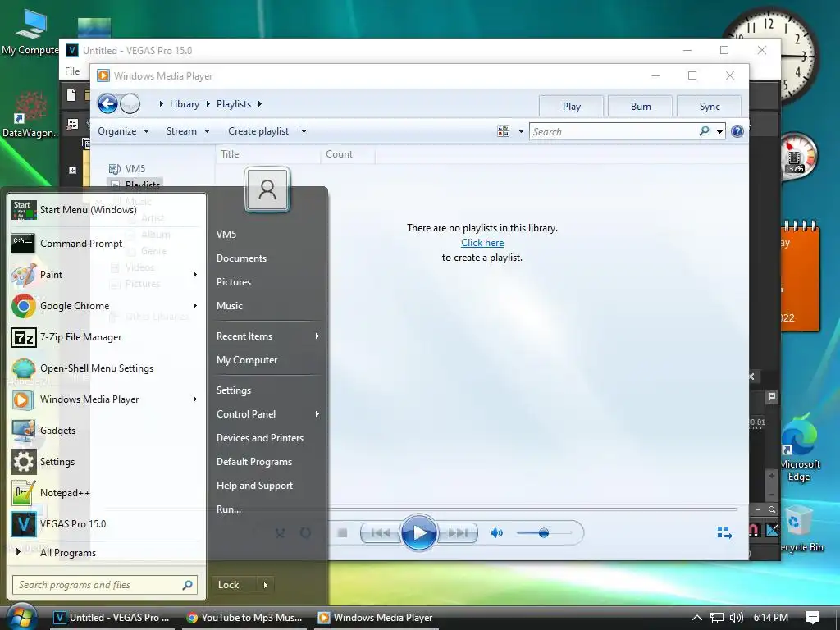840x630 pixels.
Task: Open the notification center in the taskbar
Action: [x=813, y=617]
